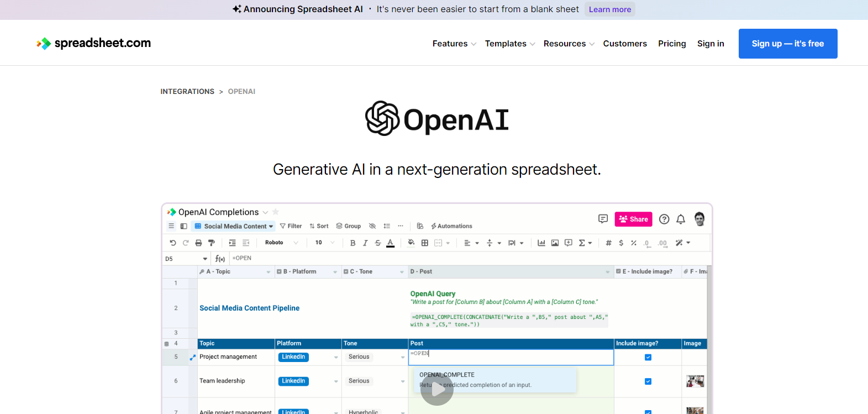Expand the Features menu
This screenshot has height=414, width=868.
click(454, 44)
